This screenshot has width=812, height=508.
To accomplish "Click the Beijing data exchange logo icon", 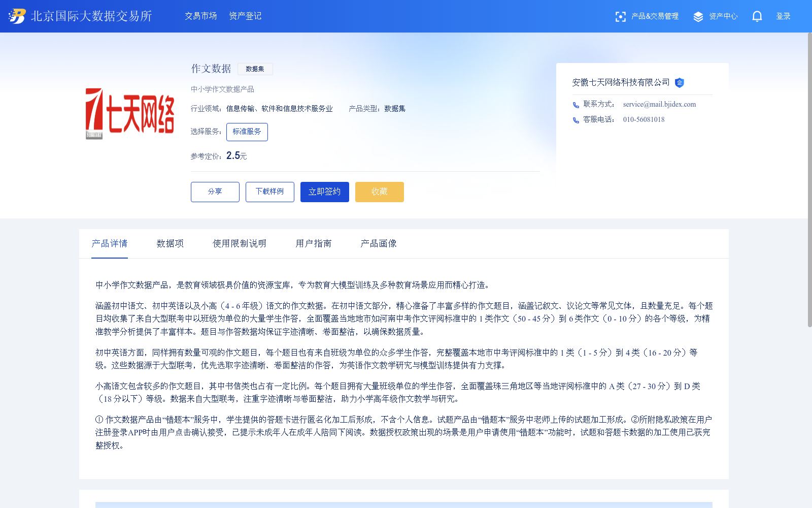I will (x=17, y=16).
